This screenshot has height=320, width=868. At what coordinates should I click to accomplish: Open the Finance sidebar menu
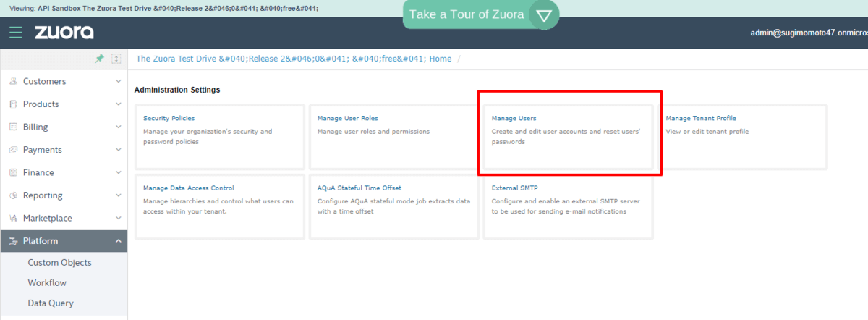[x=64, y=172]
